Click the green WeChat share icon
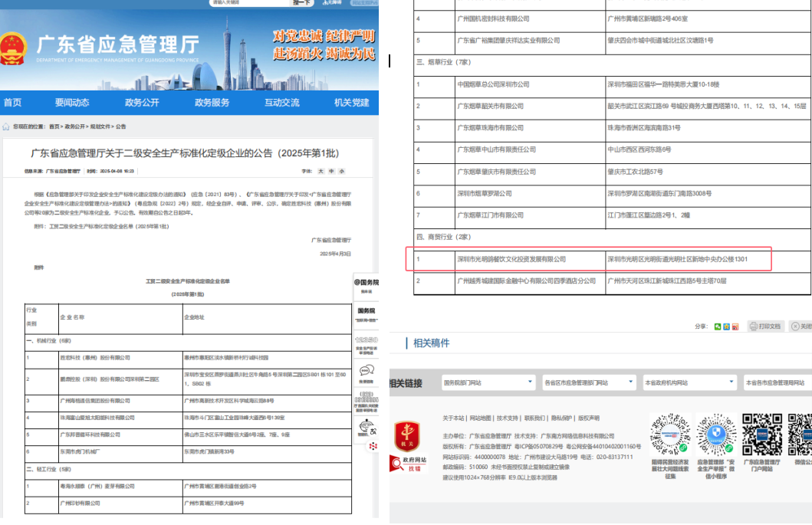The height and width of the screenshot is (525, 812). pyautogui.click(x=717, y=326)
